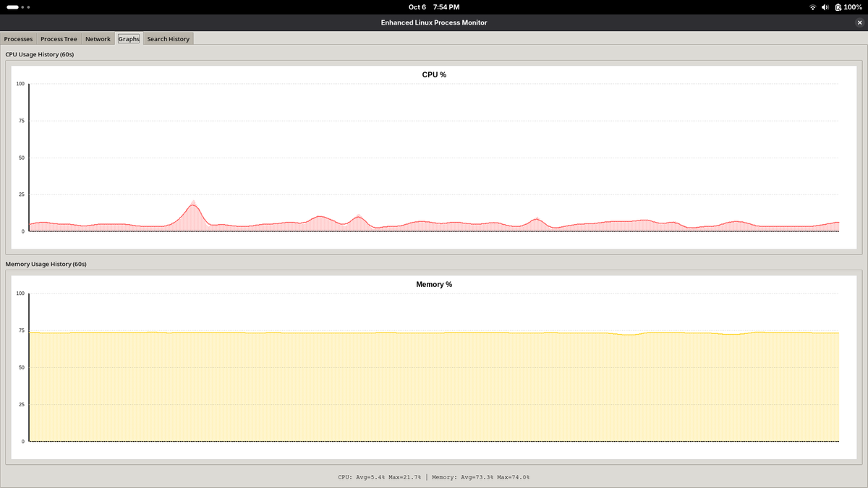
Task: Close the Enhanced Linux Process Monitor window
Action: tap(859, 22)
